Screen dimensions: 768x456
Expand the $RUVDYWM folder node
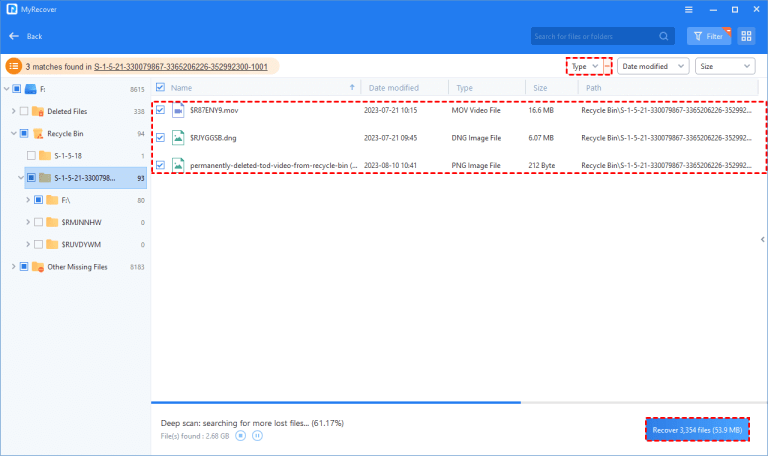[27, 244]
